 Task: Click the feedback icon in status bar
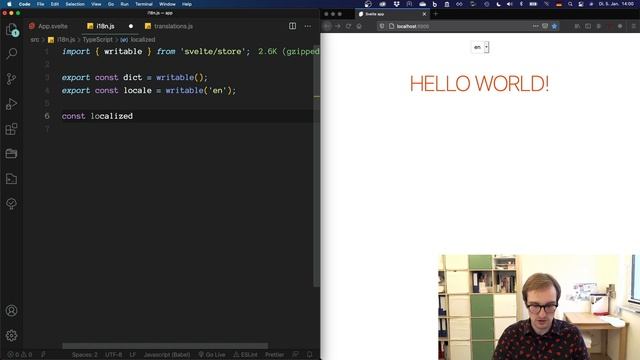coord(296,355)
